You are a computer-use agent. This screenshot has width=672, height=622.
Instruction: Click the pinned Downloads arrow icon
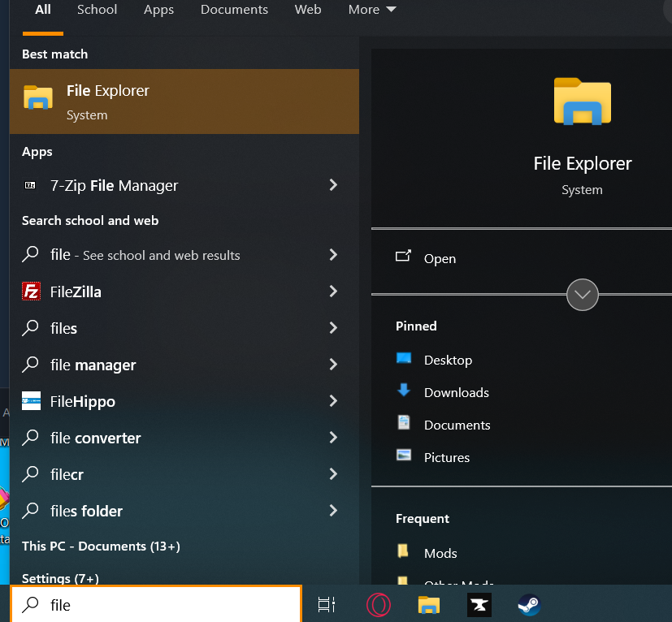tap(404, 391)
